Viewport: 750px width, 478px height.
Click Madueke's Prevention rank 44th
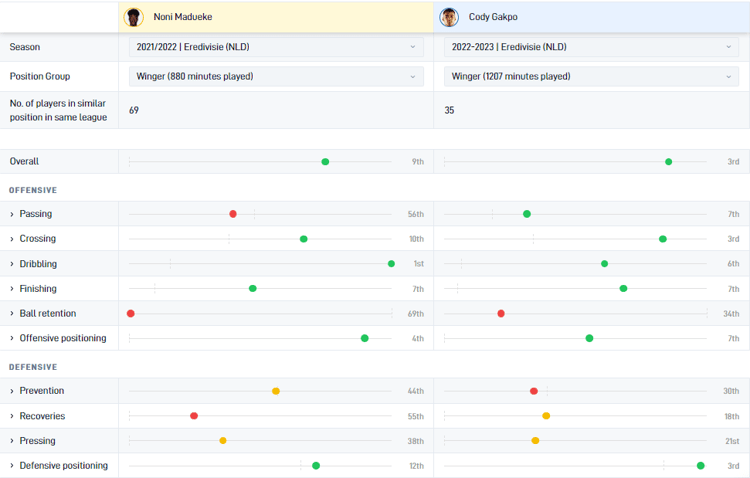416,391
